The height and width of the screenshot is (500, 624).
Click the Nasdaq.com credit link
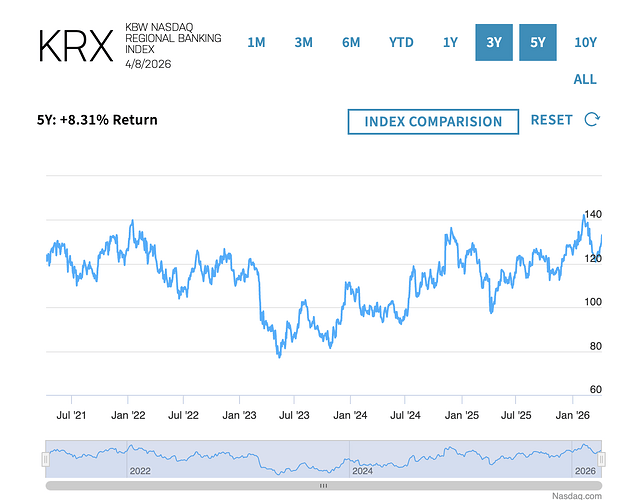point(577,496)
